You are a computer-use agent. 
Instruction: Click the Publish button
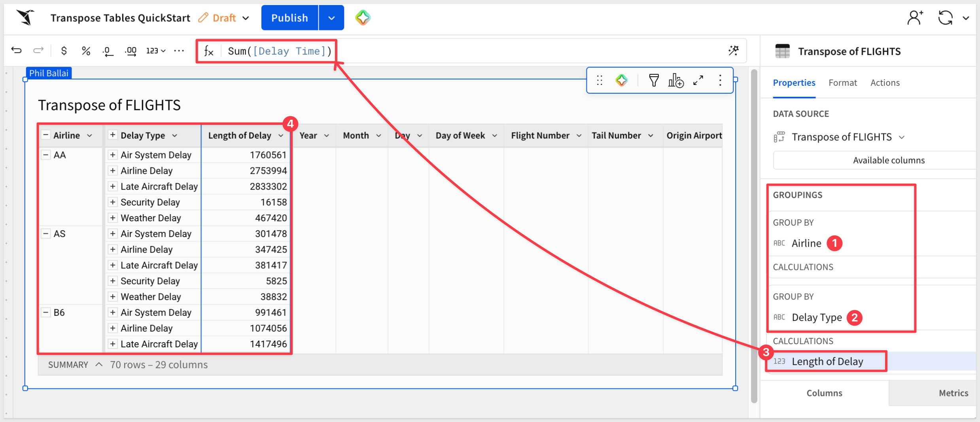coord(289,18)
